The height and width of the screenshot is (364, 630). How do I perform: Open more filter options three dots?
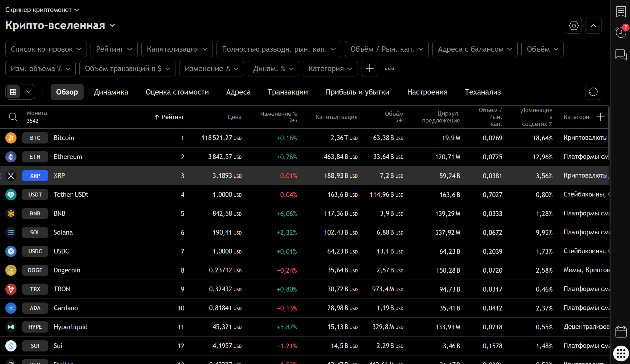click(x=389, y=69)
